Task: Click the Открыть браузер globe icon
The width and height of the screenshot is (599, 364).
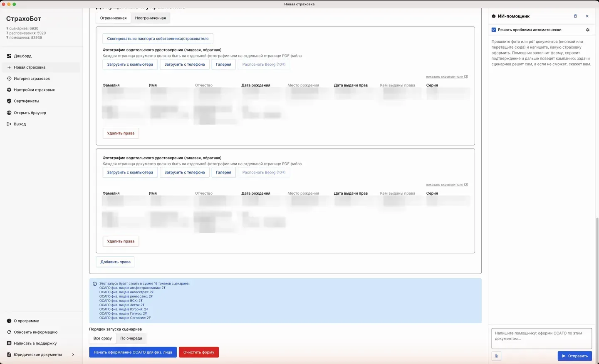Action: [x=9, y=113]
